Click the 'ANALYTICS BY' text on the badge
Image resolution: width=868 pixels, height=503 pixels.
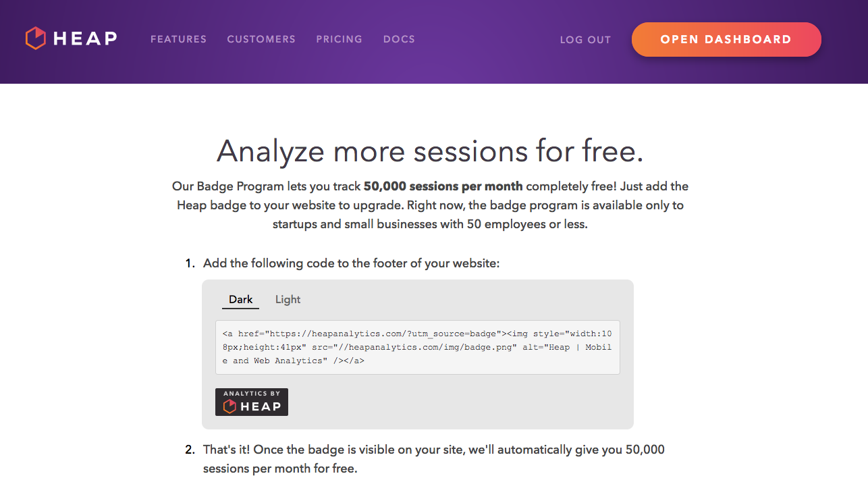click(252, 394)
